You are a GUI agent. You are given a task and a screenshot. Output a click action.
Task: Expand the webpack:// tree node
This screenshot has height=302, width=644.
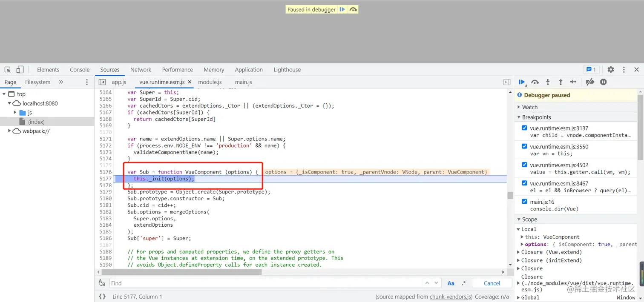coord(9,131)
